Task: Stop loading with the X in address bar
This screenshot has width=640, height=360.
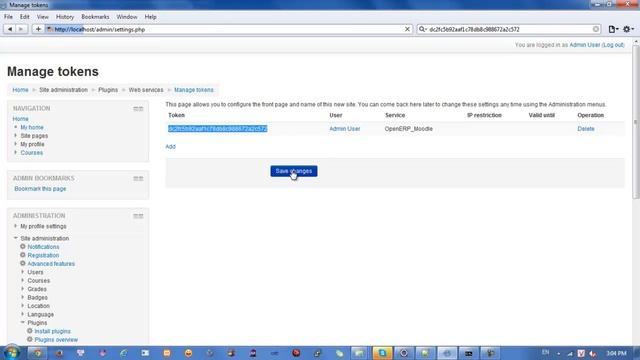Action: click(407, 29)
